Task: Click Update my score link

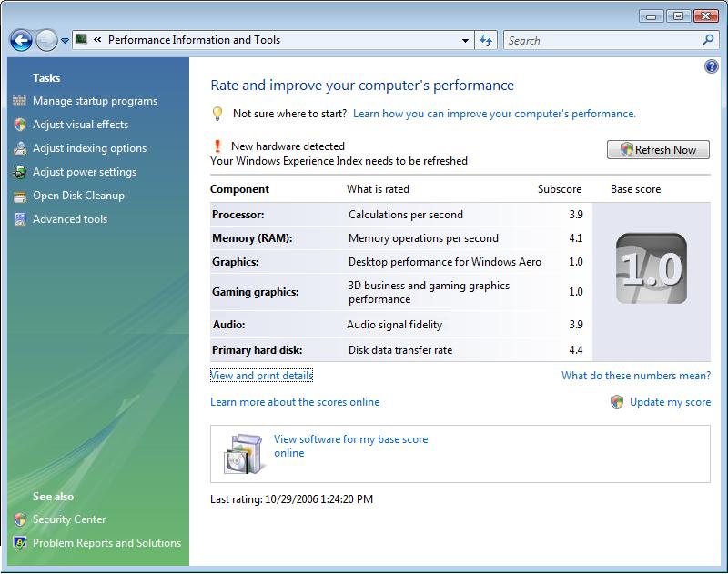Action: coord(670,402)
